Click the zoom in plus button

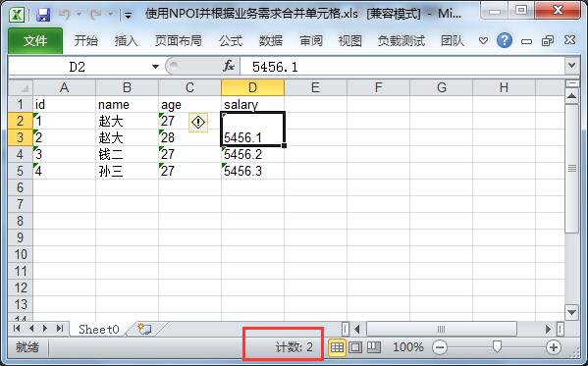[554, 347]
